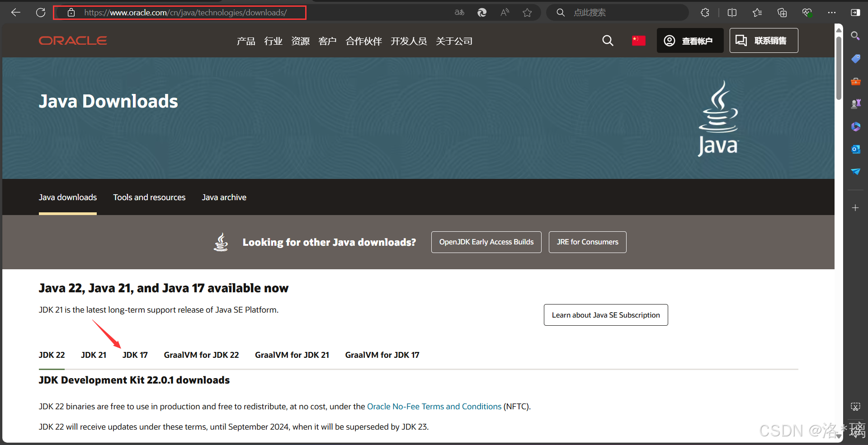Open the 开发人员 navigation menu

point(409,41)
